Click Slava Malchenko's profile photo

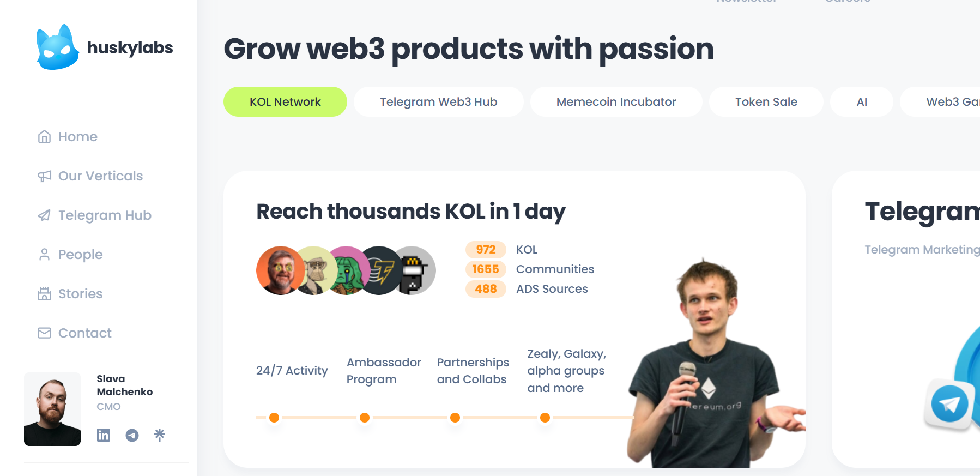coord(52,409)
